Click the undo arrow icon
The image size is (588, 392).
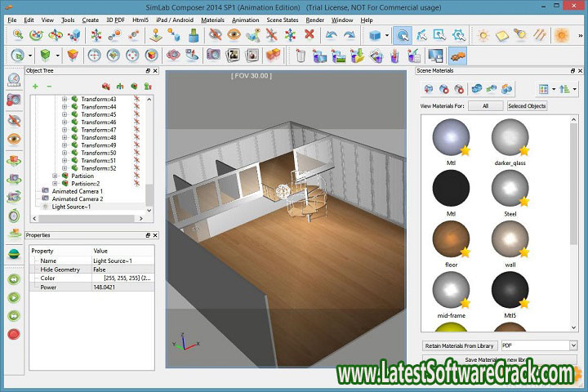click(x=331, y=35)
